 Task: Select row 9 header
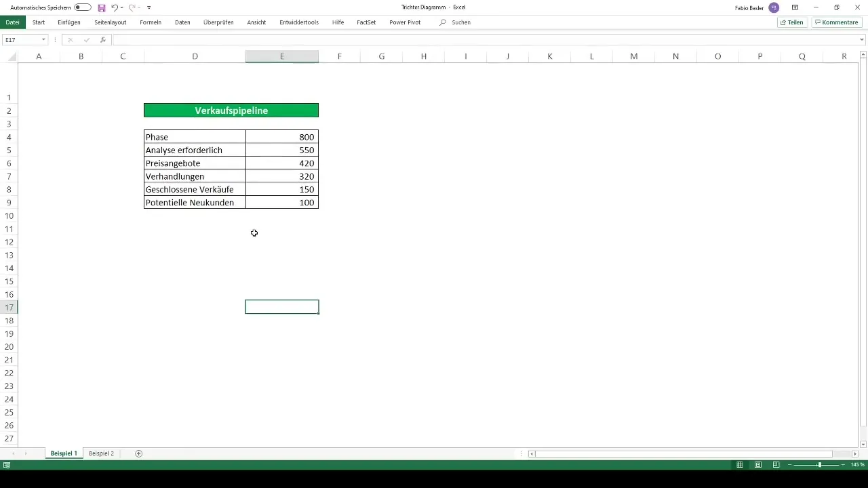point(9,203)
